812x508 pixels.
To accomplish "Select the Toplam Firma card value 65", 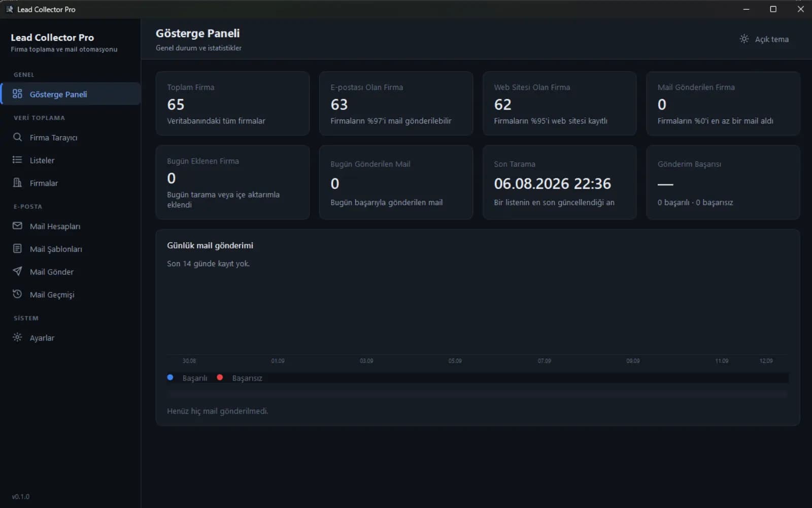I will coord(176,105).
